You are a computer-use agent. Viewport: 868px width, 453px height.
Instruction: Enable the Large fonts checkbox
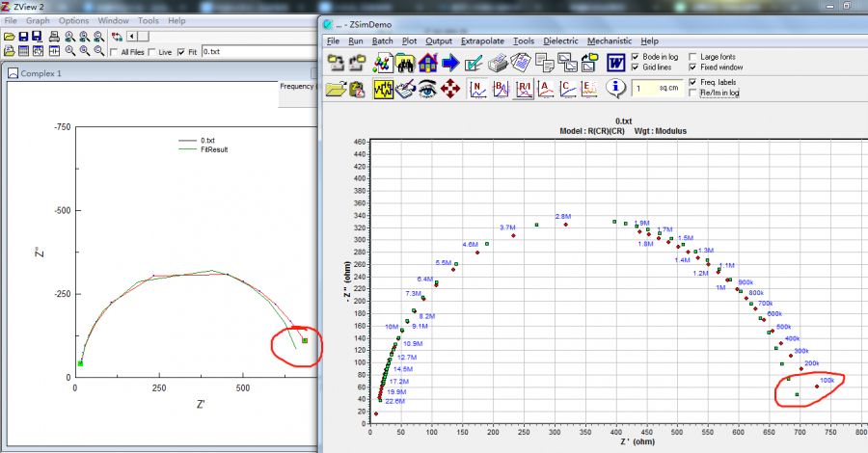(x=694, y=57)
